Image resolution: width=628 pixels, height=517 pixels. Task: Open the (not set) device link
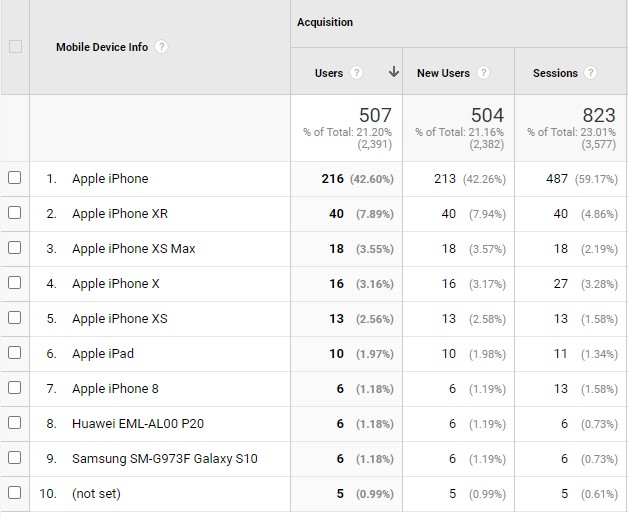(96, 493)
